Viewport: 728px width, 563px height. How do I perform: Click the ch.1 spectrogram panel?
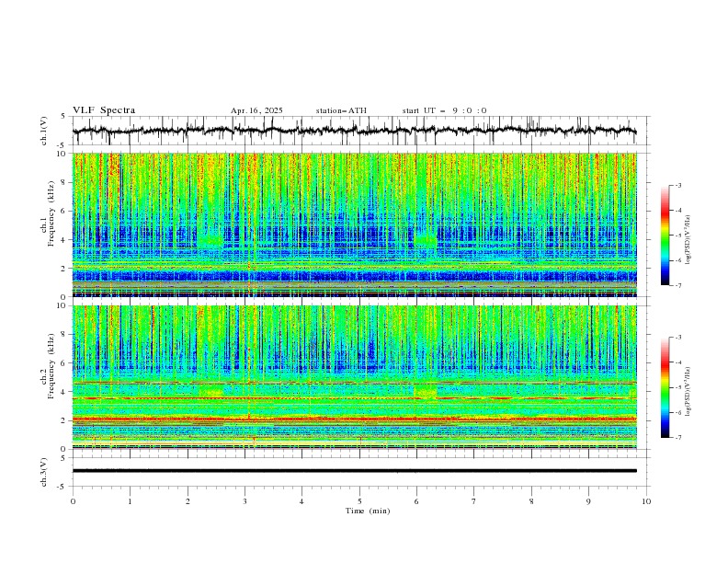point(355,224)
